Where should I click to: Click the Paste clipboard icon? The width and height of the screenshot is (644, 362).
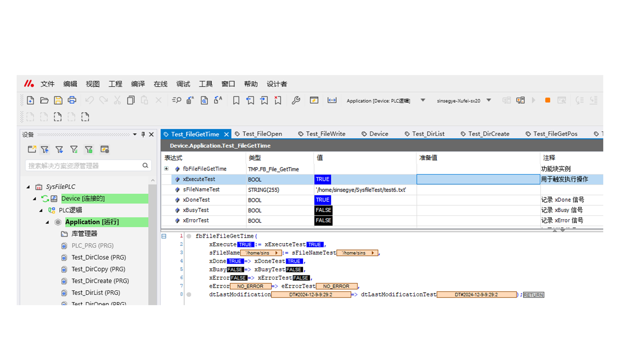[x=144, y=100]
